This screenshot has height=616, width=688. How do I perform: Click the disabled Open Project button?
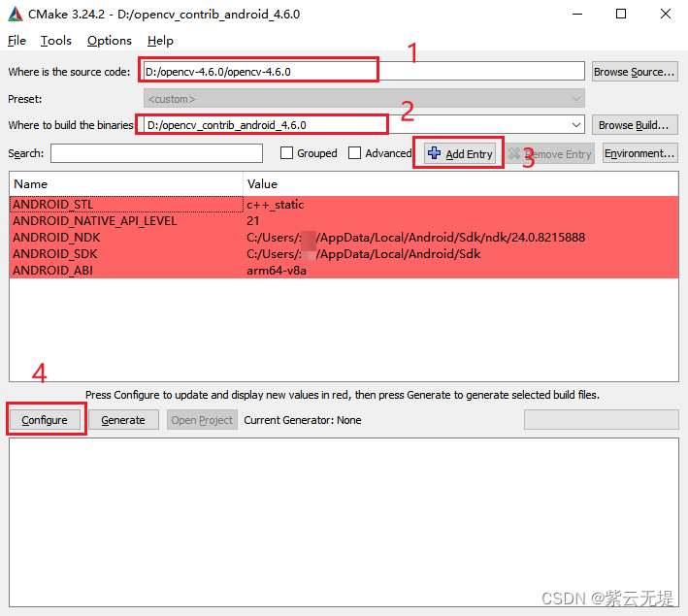202,420
